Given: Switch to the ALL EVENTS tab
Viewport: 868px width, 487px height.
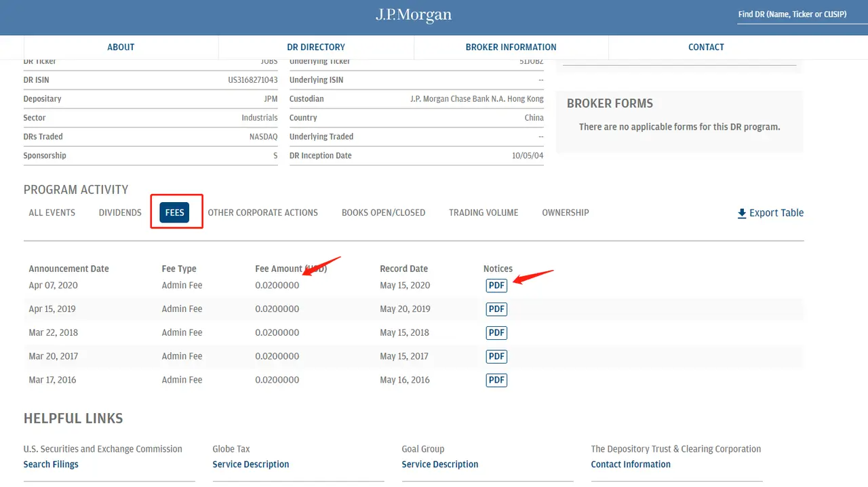Looking at the screenshot, I should 52,213.
